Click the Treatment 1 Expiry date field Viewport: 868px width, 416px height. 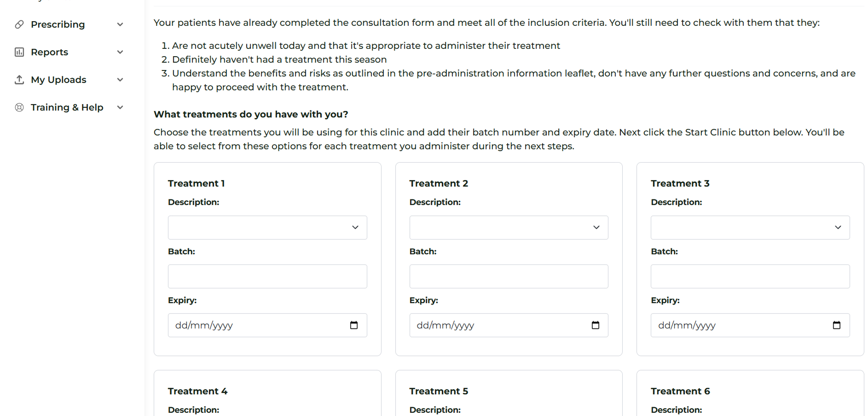tap(253, 325)
